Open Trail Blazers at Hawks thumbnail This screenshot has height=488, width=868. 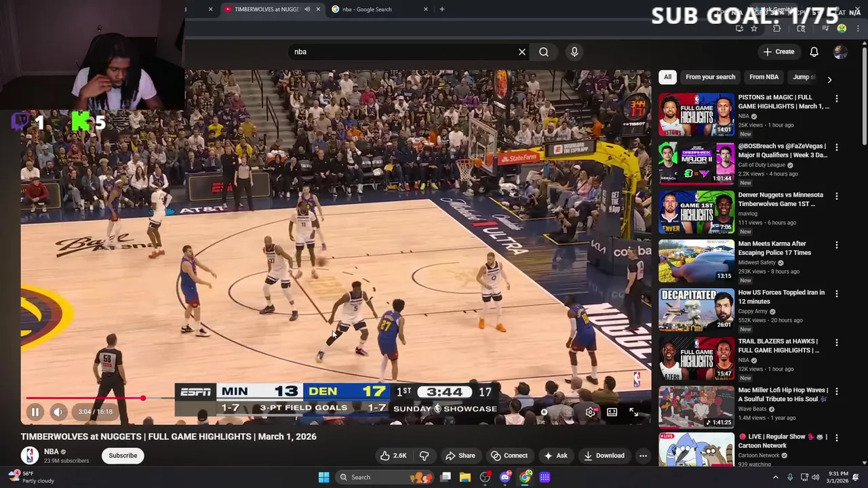click(x=696, y=359)
